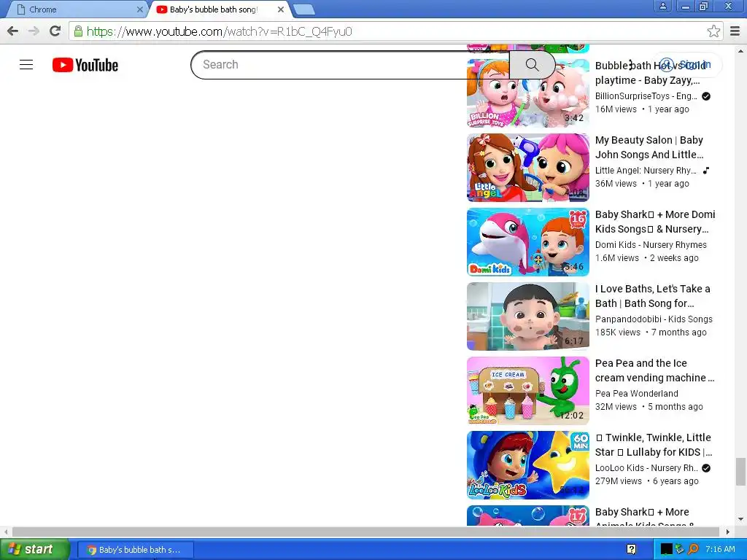Image resolution: width=747 pixels, height=560 pixels.
Task: Click the magnifier search button
Action: click(x=532, y=65)
